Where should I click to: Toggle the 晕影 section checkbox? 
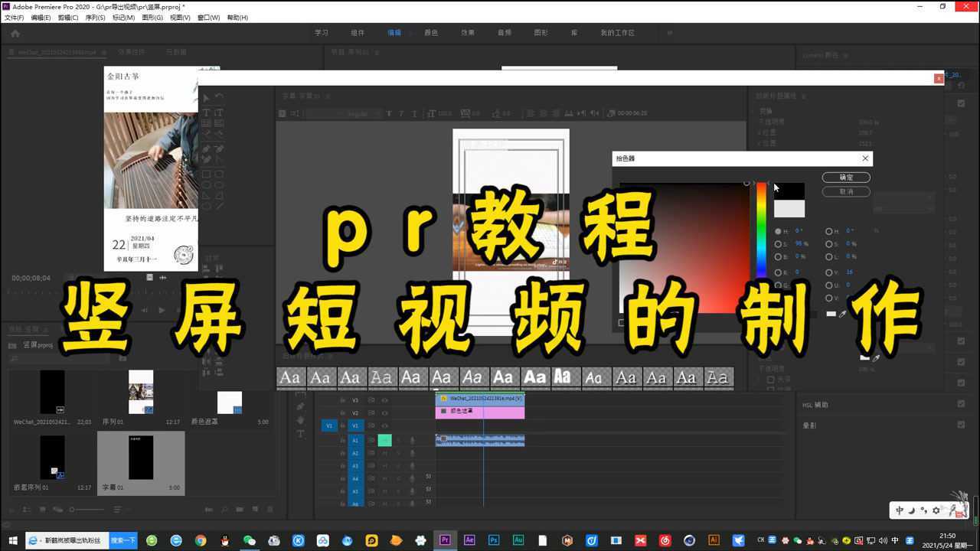(961, 425)
